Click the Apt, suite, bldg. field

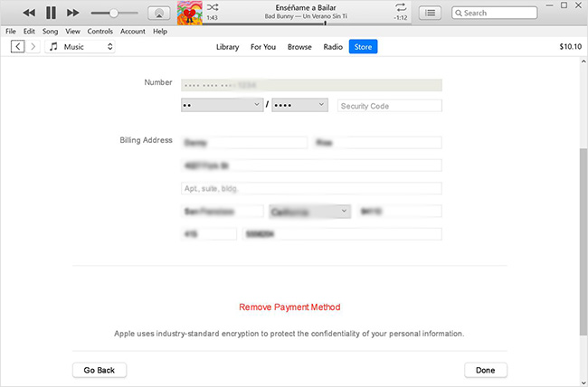311,188
